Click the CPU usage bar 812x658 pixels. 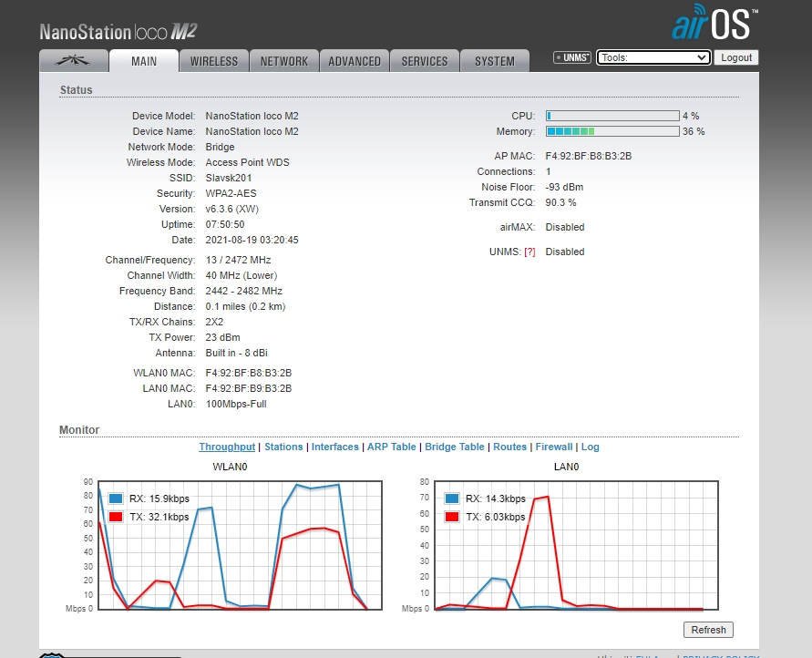pos(612,116)
